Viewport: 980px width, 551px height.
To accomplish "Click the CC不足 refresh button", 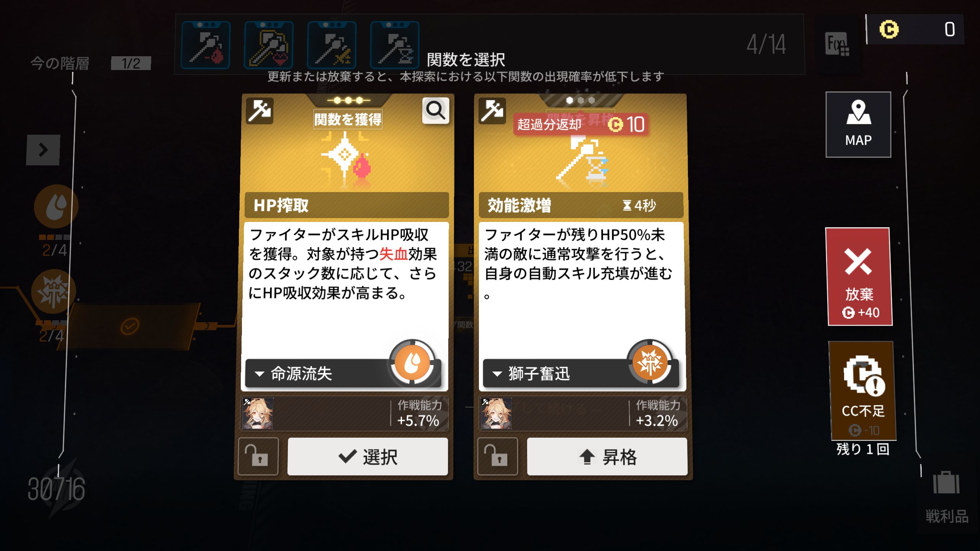I will point(862,390).
